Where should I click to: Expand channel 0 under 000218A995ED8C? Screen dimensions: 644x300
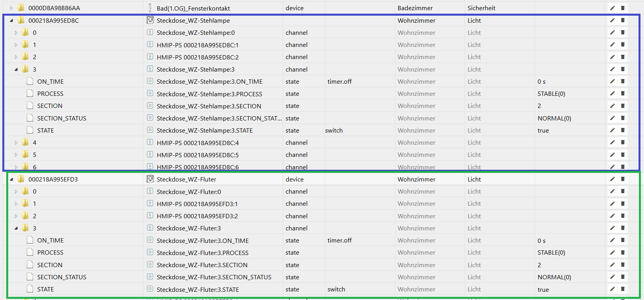(16, 32)
